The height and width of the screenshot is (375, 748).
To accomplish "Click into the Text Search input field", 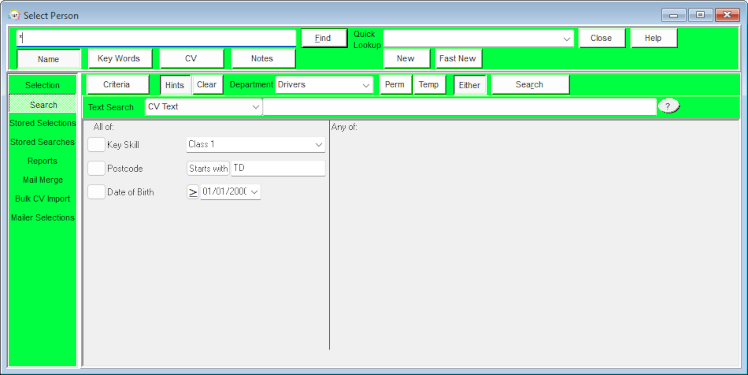I will pos(459,107).
